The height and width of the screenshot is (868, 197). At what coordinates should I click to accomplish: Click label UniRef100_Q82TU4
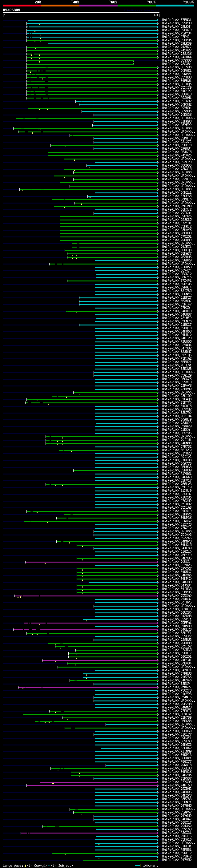tap(177, 416)
